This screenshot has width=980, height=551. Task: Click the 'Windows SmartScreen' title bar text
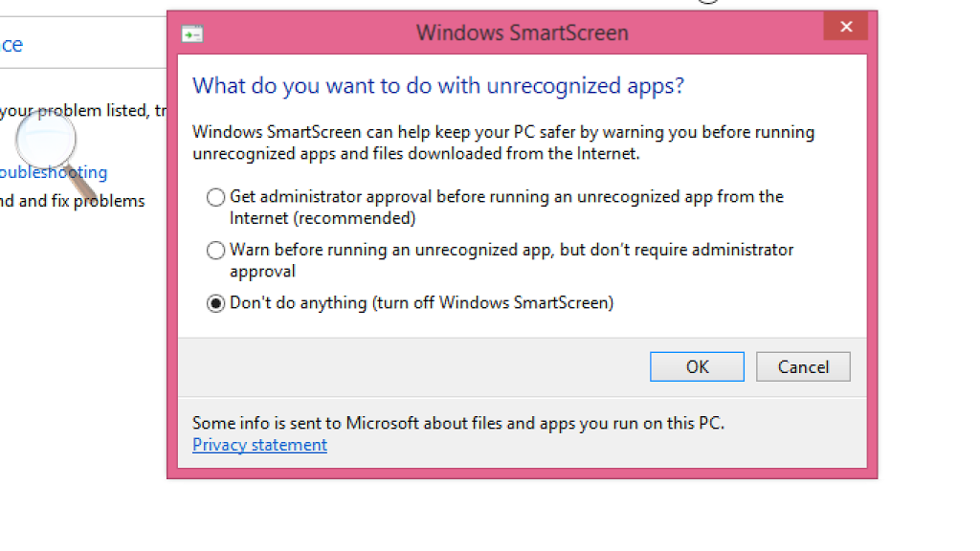tap(522, 33)
